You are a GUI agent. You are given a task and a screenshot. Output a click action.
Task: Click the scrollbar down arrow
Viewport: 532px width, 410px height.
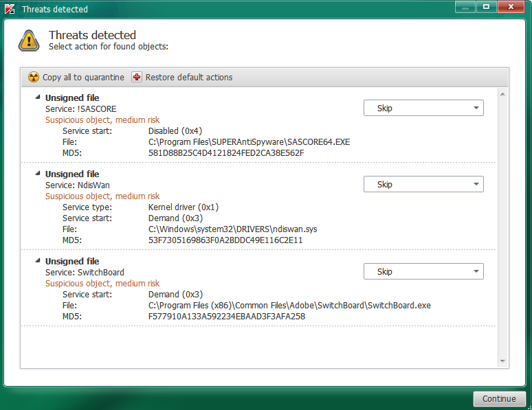[x=503, y=361]
